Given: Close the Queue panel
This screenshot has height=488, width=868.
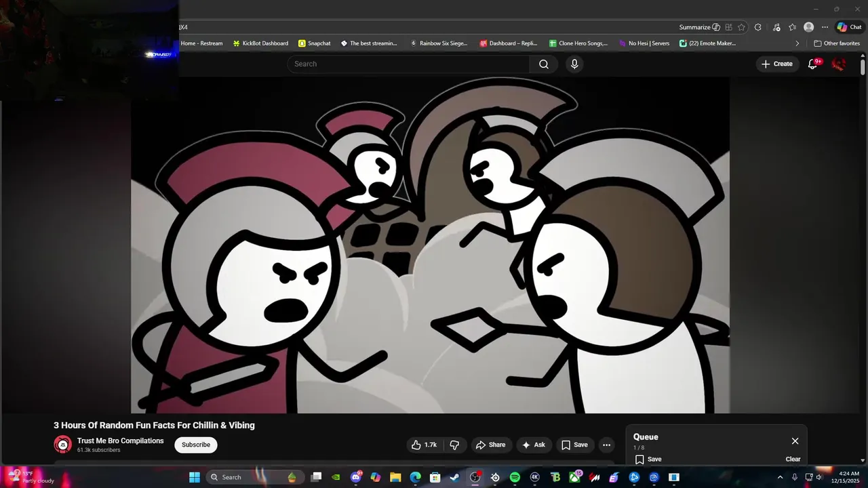Looking at the screenshot, I should [795, 441].
